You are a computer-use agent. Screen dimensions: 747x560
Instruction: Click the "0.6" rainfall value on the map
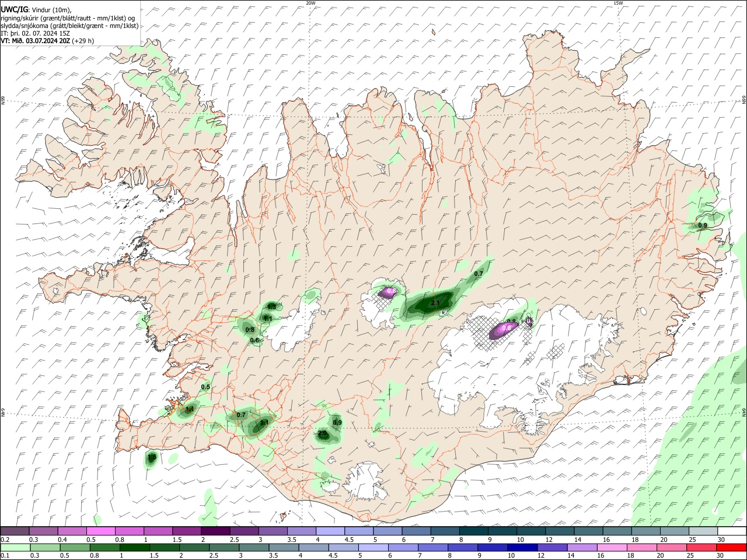[254, 341]
